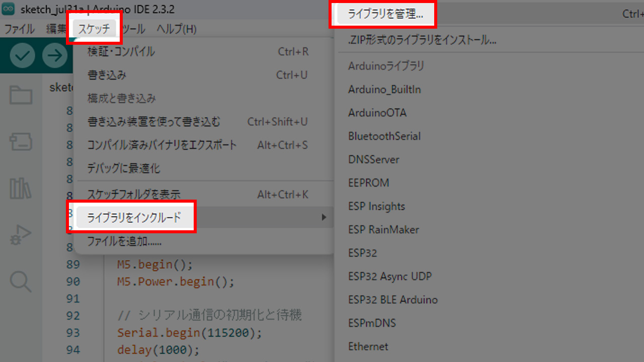Choose .ZIP形式のライブラリをインストール... option
644x362 pixels.
(x=422, y=40)
